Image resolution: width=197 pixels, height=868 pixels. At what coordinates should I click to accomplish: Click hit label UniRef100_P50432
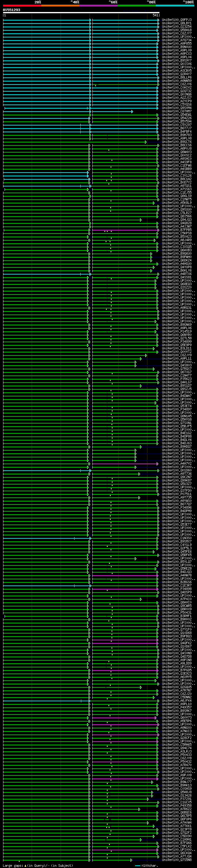176,761
